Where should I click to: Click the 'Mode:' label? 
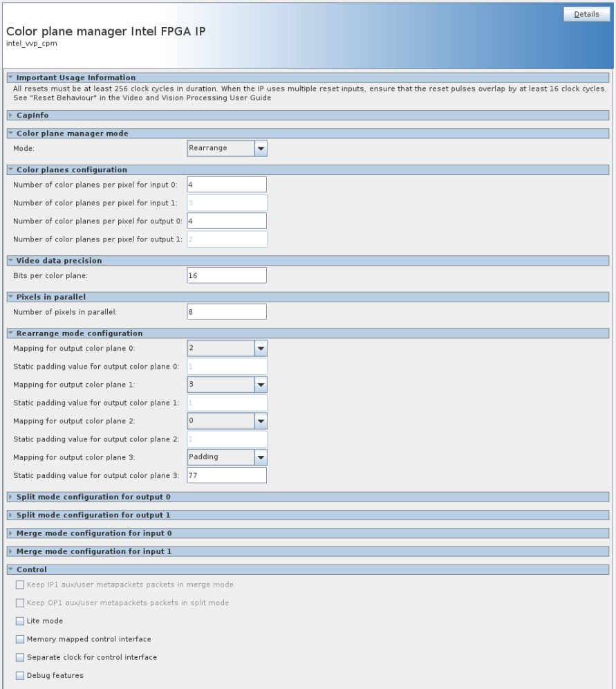point(24,149)
